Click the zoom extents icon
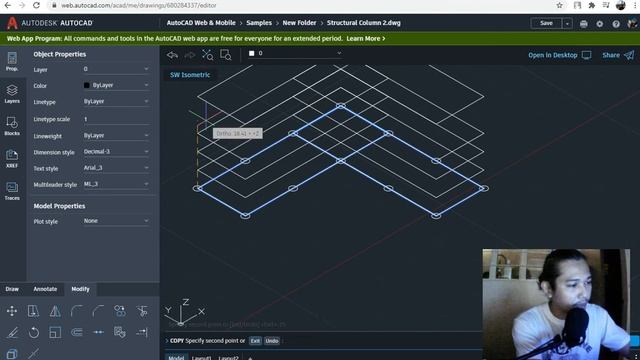The height and width of the screenshot is (360, 640). [x=208, y=55]
